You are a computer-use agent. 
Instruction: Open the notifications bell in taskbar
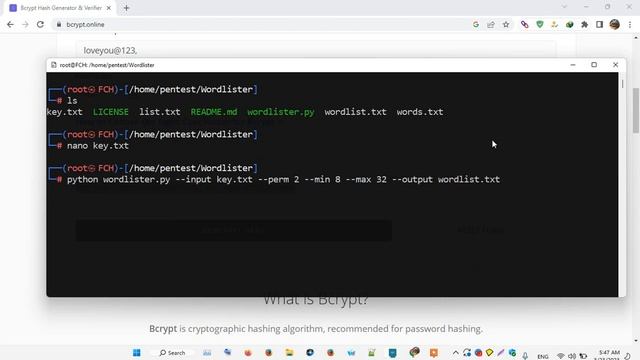point(627,356)
